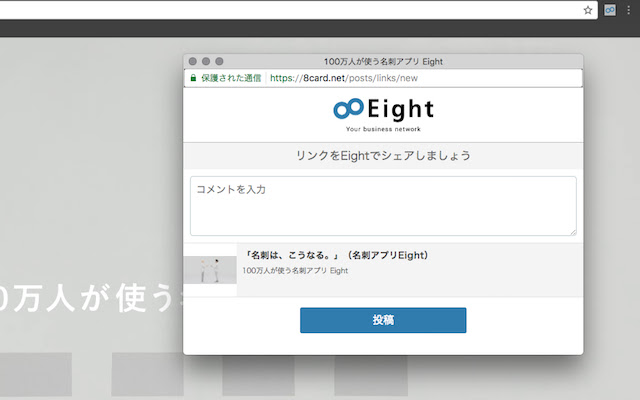Close the Eight popup window
The width and height of the screenshot is (640, 400).
[x=193, y=61]
